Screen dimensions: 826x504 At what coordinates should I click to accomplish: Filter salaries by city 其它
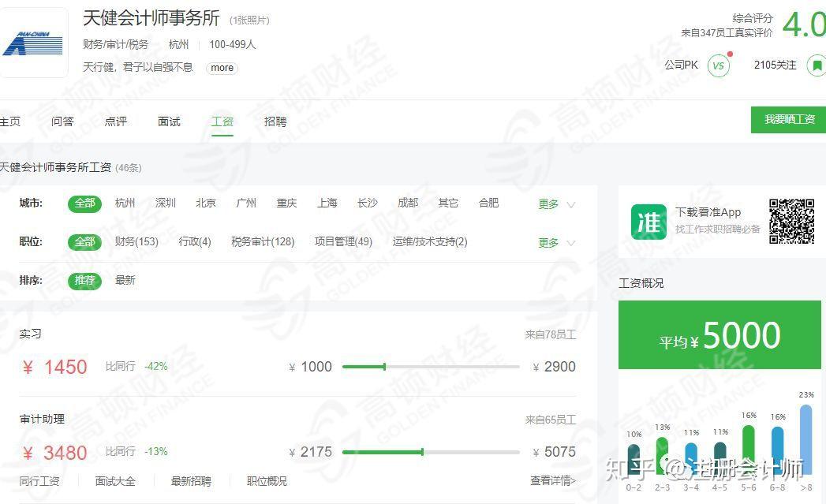[x=448, y=203]
